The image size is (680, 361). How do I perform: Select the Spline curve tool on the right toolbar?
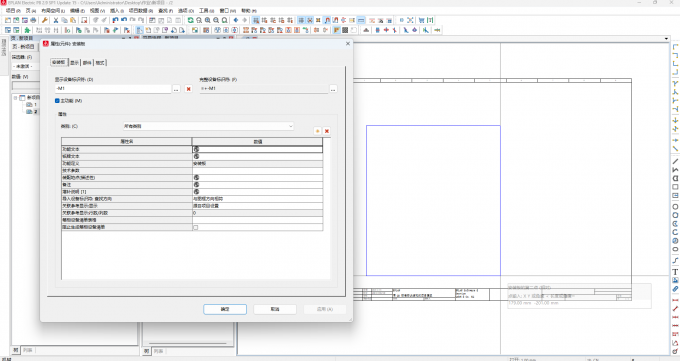coord(675,260)
